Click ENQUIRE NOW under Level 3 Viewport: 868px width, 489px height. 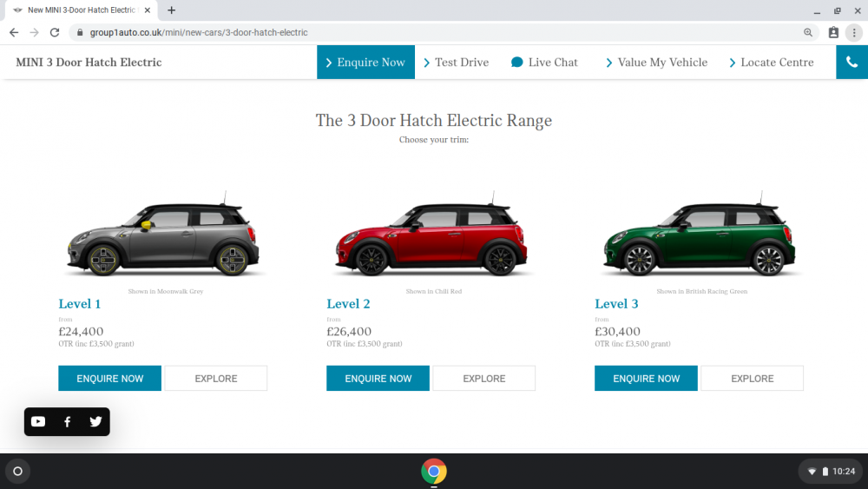tap(646, 378)
